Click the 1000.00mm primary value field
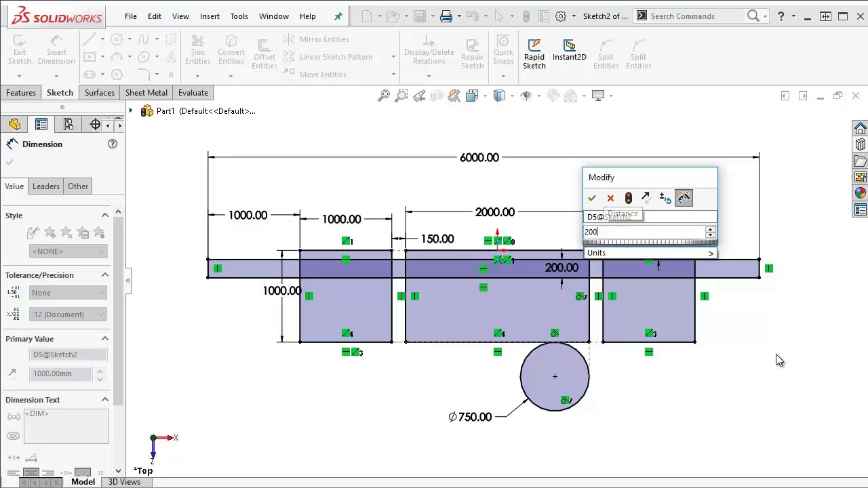868x488 pixels. tap(62, 373)
